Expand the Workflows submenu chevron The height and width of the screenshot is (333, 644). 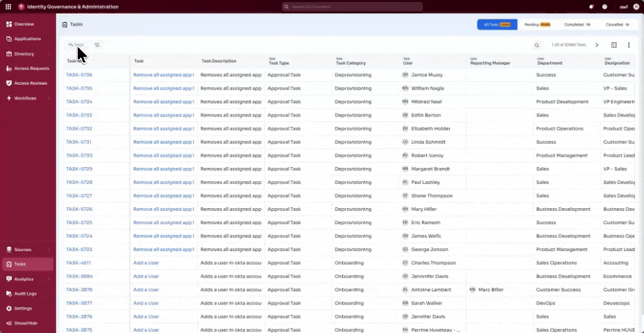[49, 98]
